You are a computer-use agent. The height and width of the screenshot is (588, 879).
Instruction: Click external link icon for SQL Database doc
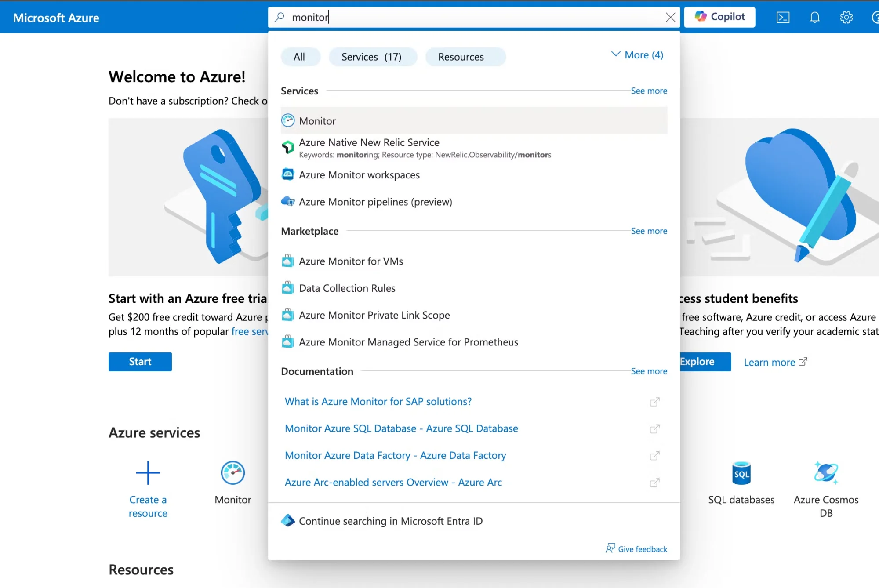click(x=654, y=428)
